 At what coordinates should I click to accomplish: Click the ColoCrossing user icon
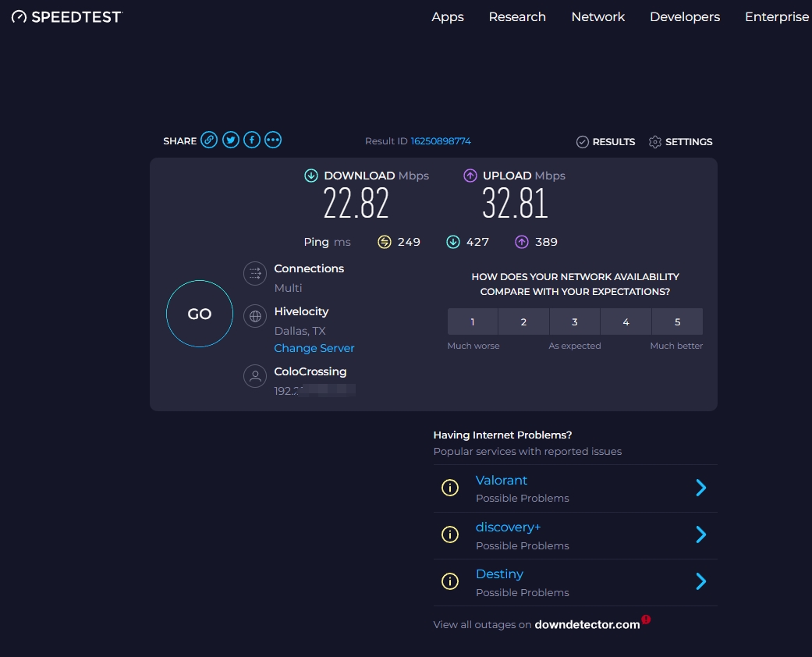pyautogui.click(x=255, y=376)
